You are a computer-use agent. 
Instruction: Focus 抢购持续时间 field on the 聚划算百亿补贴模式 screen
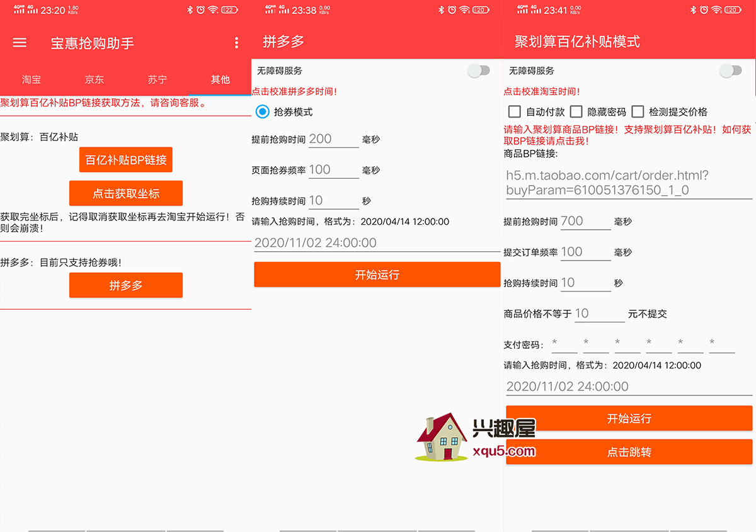(586, 283)
